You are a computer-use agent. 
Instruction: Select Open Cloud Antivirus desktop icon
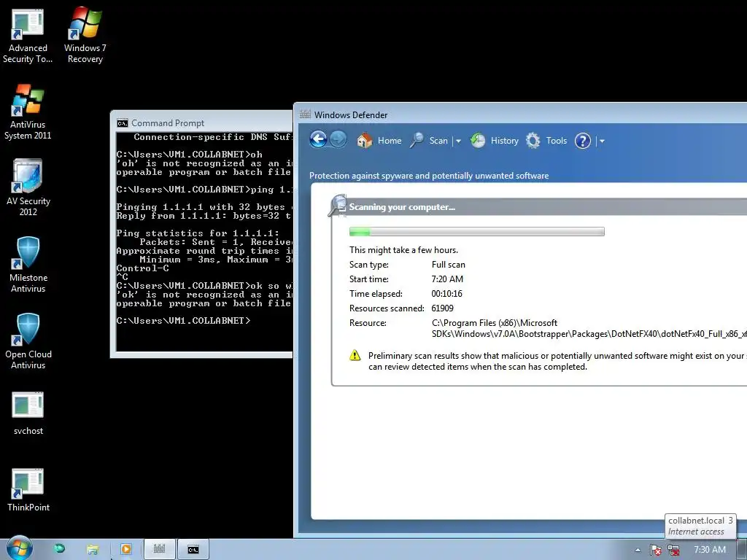coord(28,341)
